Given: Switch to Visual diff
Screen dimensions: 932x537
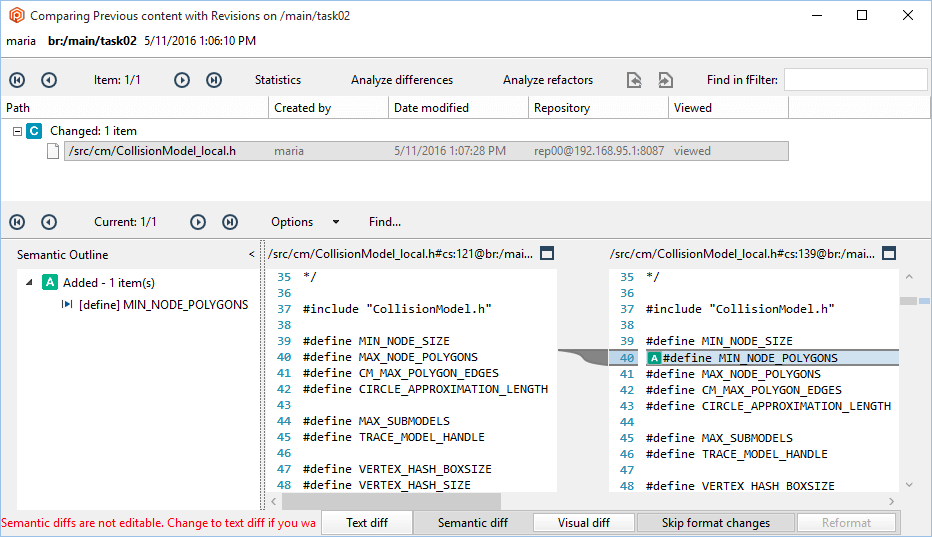Looking at the screenshot, I should coord(584,523).
